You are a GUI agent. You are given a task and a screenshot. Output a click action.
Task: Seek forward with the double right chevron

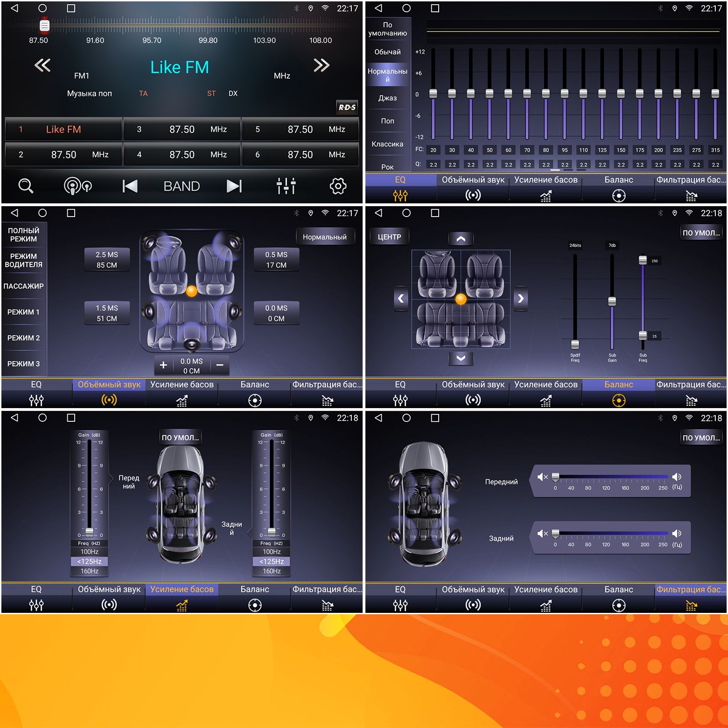pos(321,66)
